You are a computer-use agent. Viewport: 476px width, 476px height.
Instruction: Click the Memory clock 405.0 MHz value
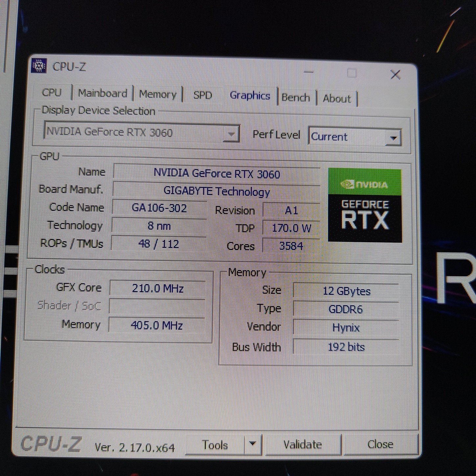click(156, 325)
